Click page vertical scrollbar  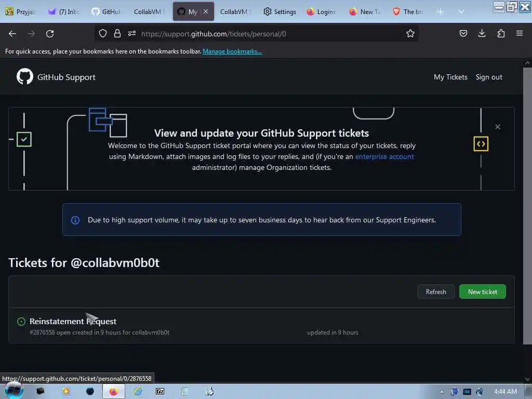pos(527,206)
